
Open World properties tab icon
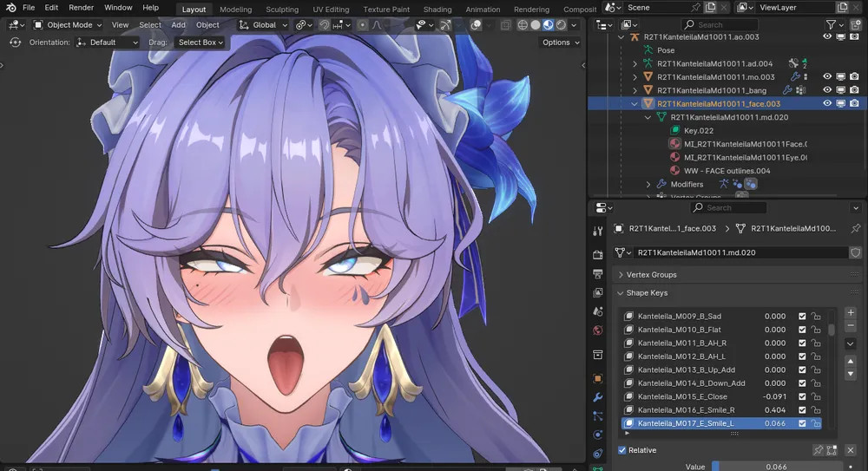pyautogui.click(x=598, y=330)
